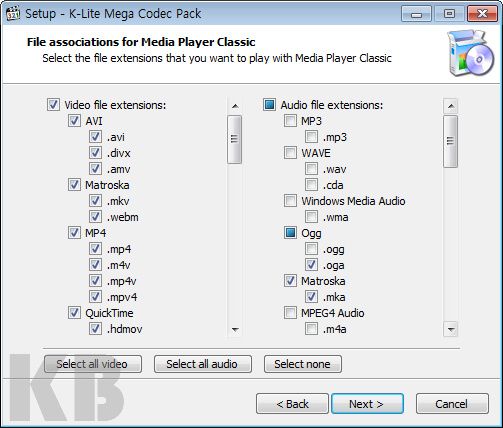Uncheck the .amv extension checkbox
The height and width of the screenshot is (428, 503).
[95, 169]
